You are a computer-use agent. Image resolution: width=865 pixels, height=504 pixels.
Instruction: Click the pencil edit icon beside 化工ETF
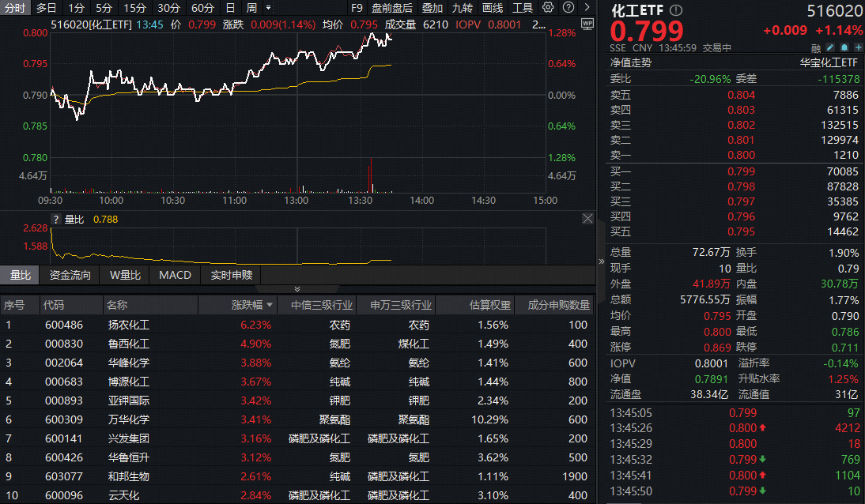[830, 48]
